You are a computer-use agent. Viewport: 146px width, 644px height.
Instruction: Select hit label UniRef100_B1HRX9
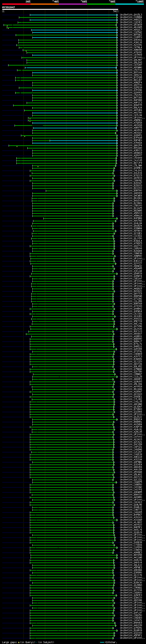click(131, 631)
